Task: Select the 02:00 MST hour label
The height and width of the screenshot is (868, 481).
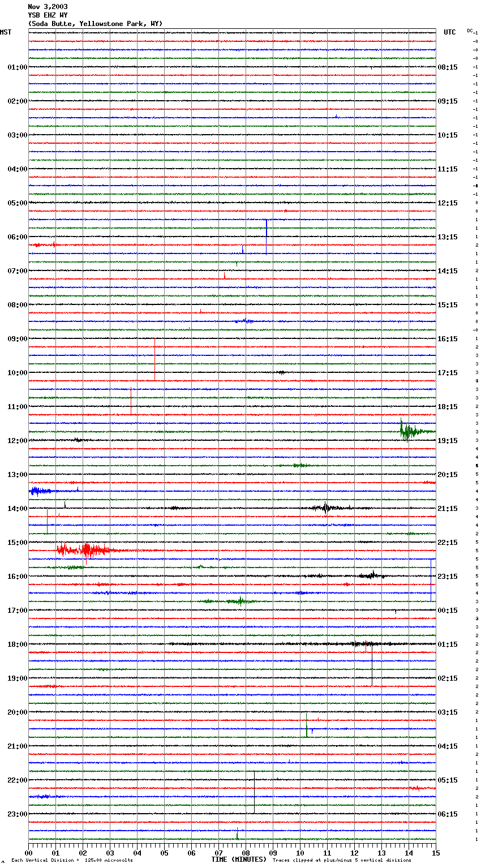Action: point(18,101)
